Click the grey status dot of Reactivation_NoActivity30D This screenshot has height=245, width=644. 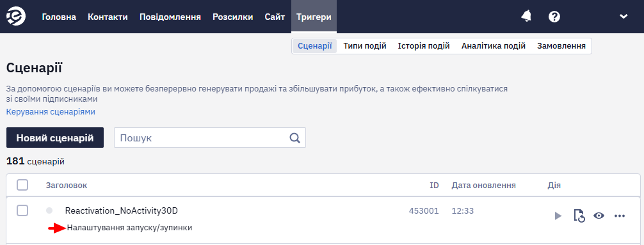[49, 210]
